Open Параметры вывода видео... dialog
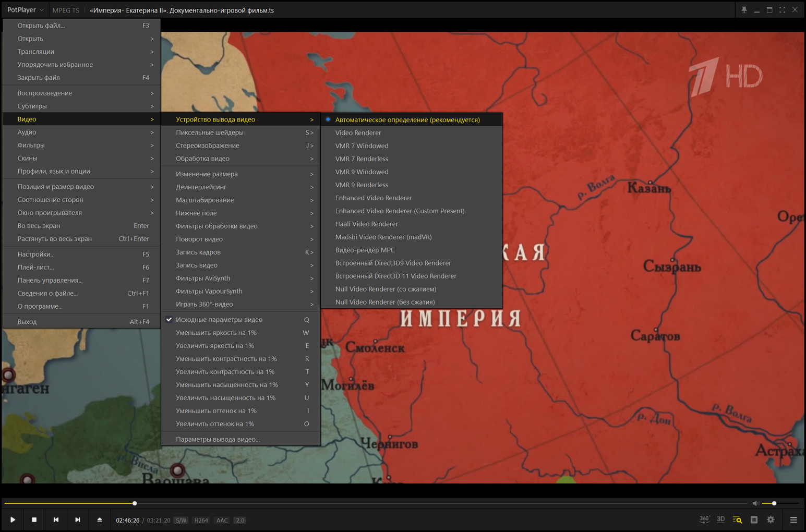This screenshot has width=806, height=532. (x=240, y=439)
